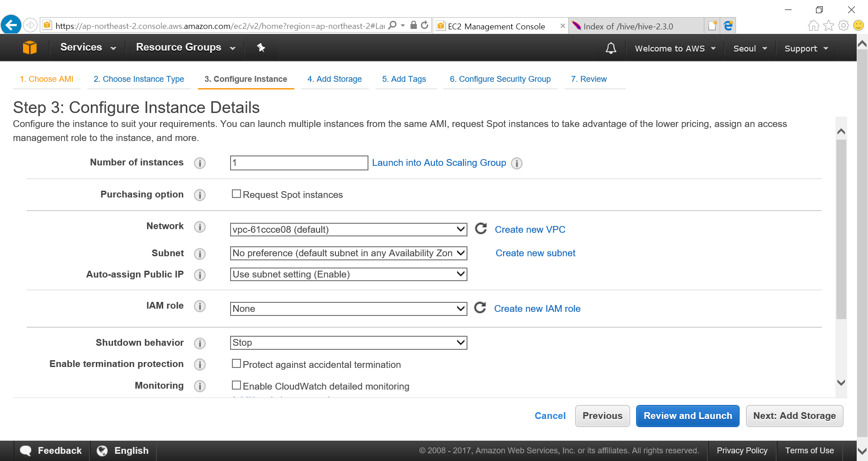Click Launch into Auto Scaling Group link
Image resolution: width=868 pixels, height=461 pixels.
(x=439, y=163)
